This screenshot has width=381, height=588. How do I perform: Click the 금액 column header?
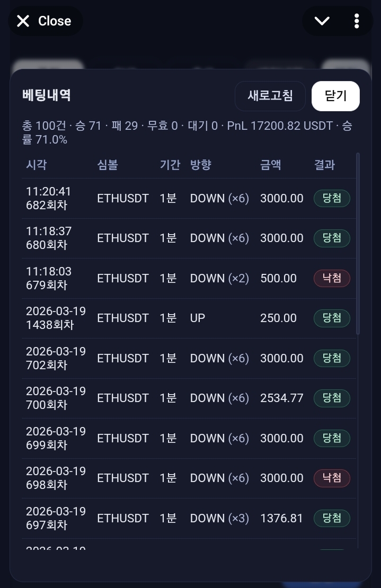pyautogui.click(x=270, y=165)
